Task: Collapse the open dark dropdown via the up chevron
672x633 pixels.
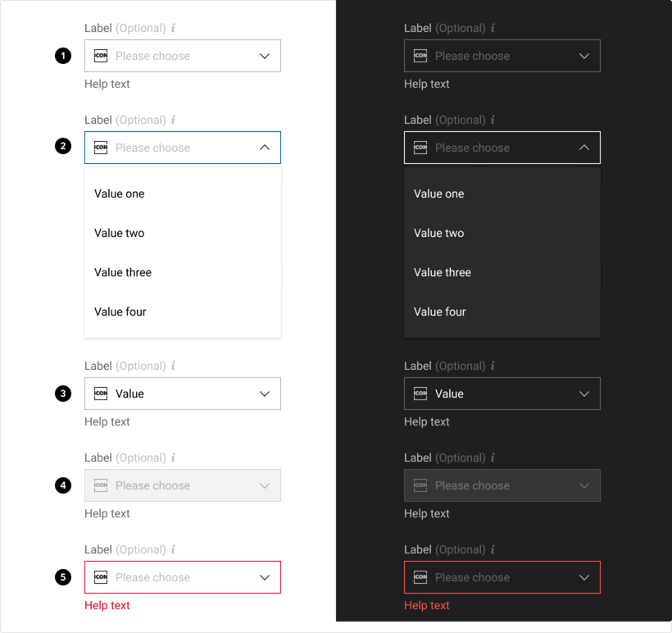Action: [584, 148]
